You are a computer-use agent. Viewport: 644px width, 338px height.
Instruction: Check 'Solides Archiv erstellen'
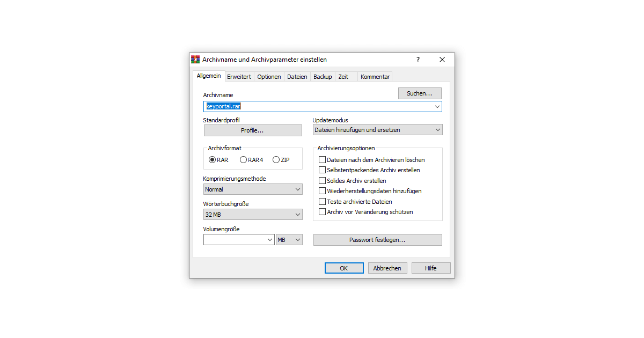322,180
